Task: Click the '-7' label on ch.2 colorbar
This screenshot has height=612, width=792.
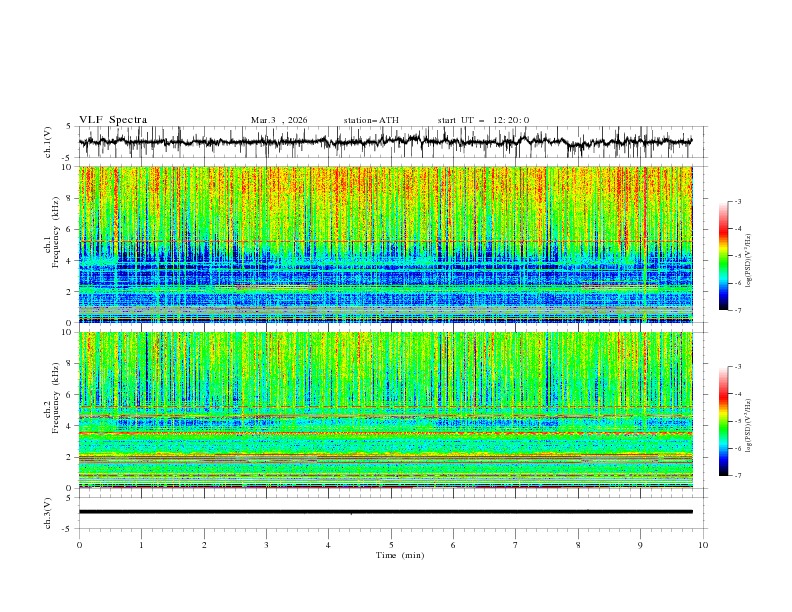Action: coord(738,475)
